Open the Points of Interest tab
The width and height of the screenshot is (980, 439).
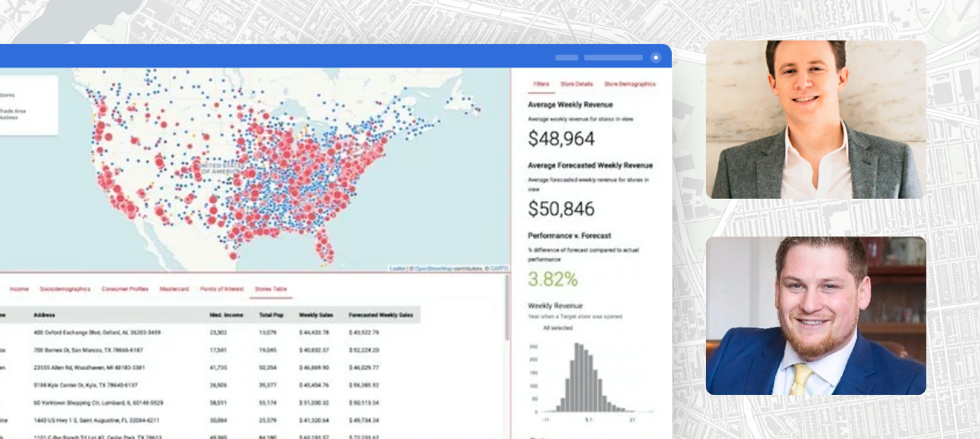[x=222, y=289]
